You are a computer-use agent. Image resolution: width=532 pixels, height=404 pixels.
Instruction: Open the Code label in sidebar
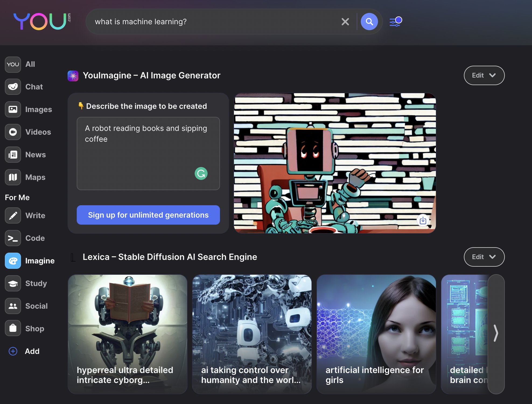pyautogui.click(x=35, y=238)
